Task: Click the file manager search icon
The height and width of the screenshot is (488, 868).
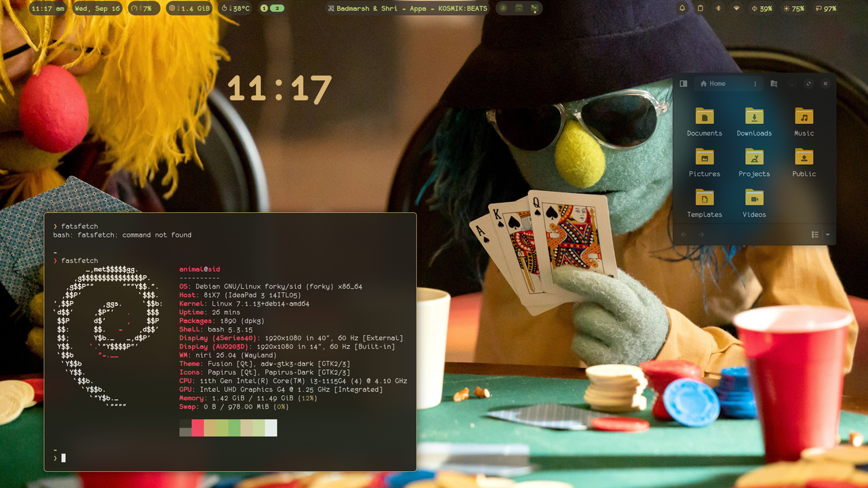Action: [x=774, y=83]
